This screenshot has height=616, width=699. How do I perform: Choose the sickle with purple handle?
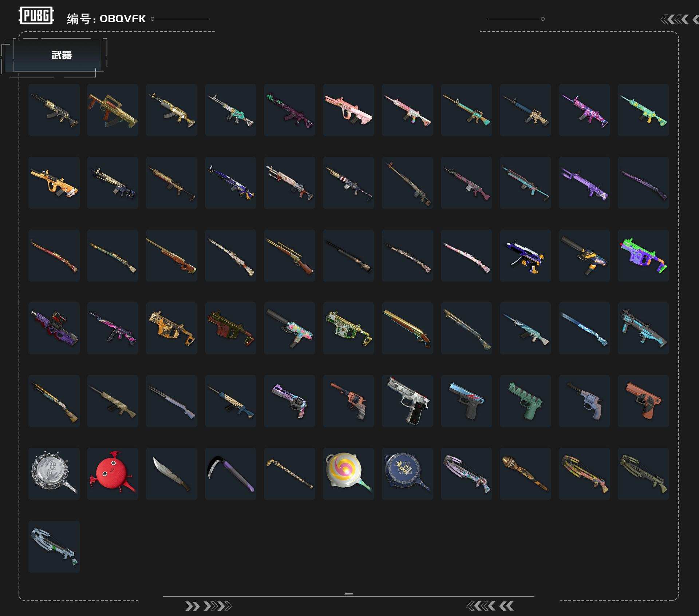(230, 474)
